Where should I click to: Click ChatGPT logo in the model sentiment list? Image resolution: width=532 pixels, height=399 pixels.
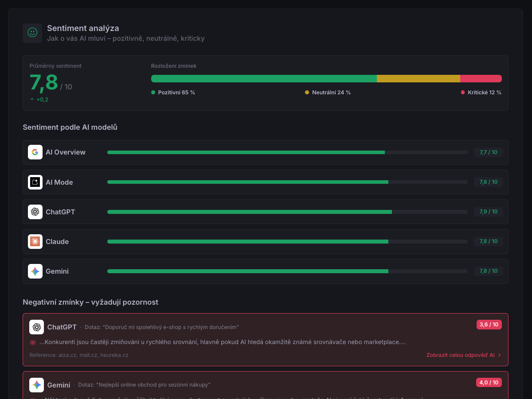pyautogui.click(x=35, y=212)
